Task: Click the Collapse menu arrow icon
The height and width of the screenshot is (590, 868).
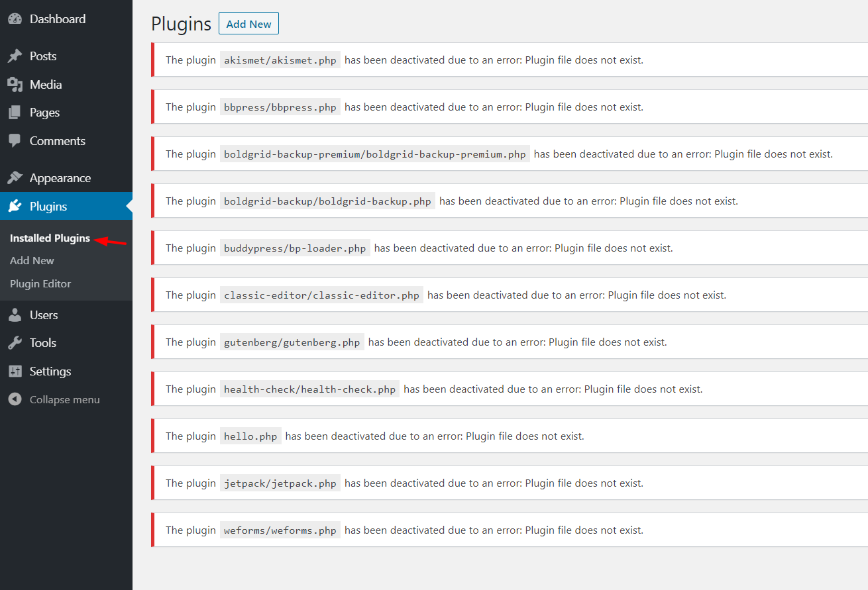Action: tap(15, 400)
